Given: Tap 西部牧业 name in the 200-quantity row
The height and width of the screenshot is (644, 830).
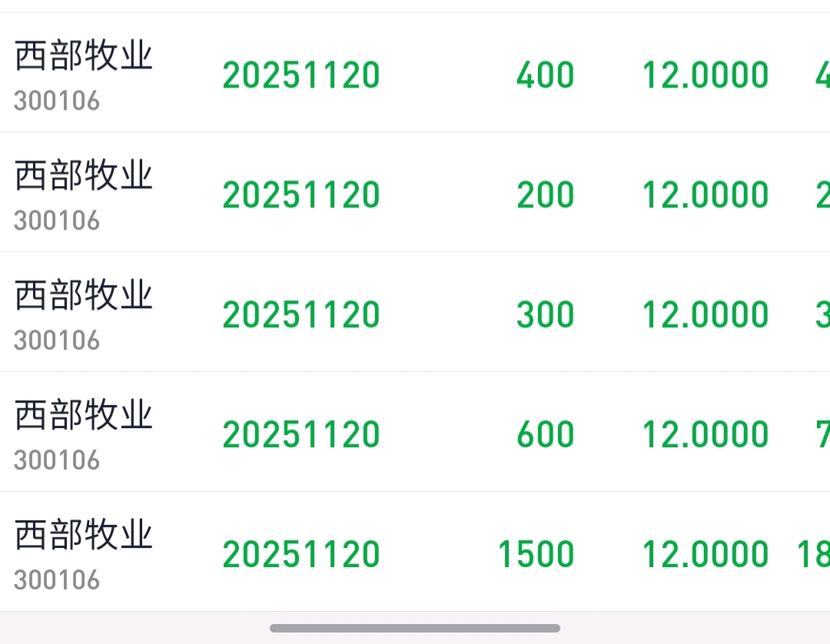Looking at the screenshot, I should [84, 177].
